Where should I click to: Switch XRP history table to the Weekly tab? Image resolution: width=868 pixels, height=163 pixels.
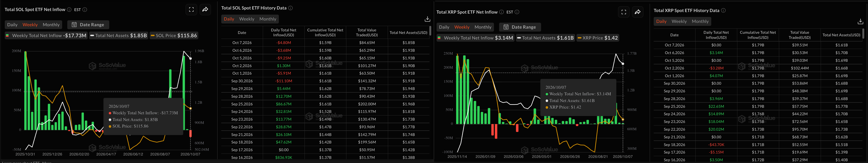click(679, 22)
